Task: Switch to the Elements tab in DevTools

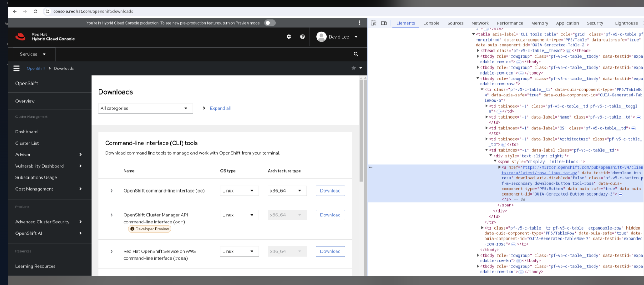Action: (x=406, y=23)
